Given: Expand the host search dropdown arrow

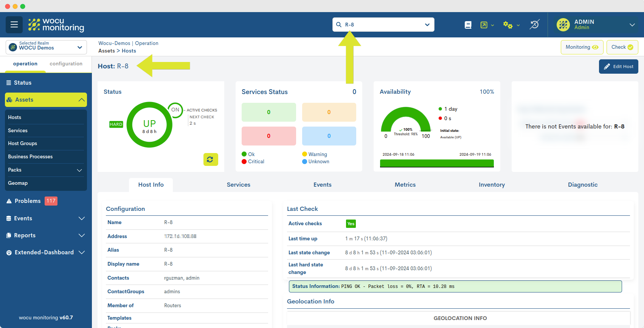Looking at the screenshot, I should click(x=427, y=25).
